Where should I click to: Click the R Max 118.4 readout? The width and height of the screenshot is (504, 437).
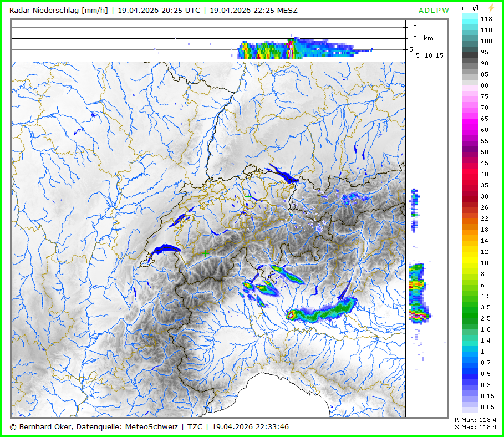(475, 420)
